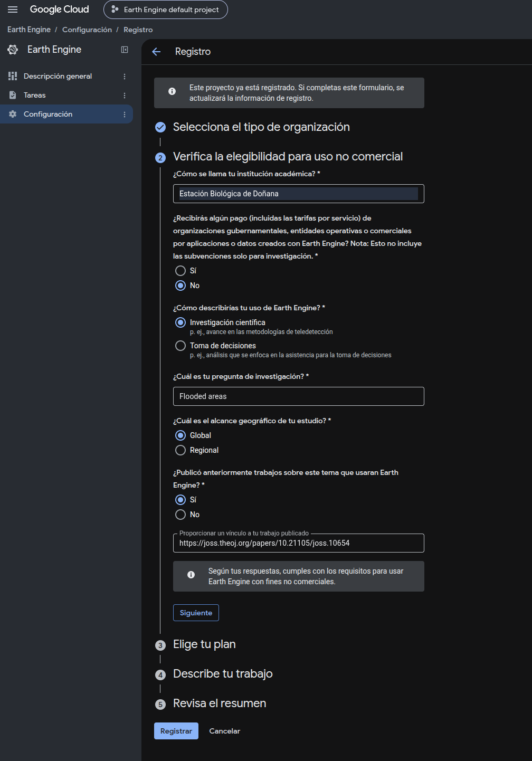Viewport: 532px width, 761px height.
Task: Select Toma de decisiones option
Action: pyautogui.click(x=180, y=346)
